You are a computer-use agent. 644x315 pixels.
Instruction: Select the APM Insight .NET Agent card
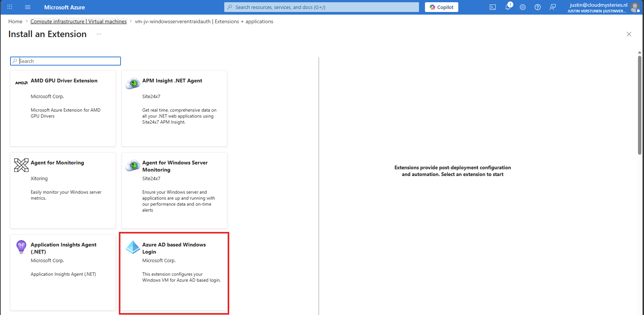tap(174, 108)
